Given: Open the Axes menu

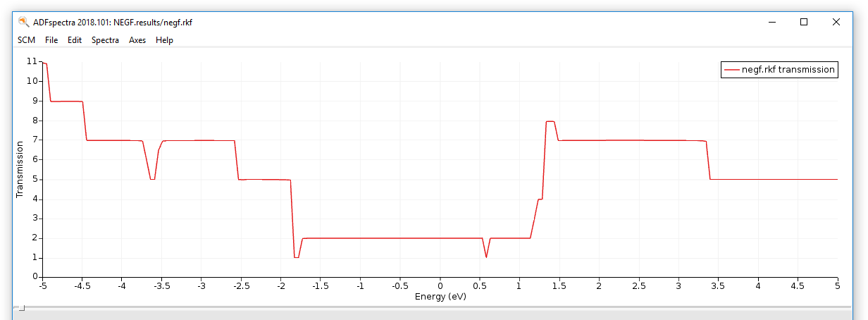Looking at the screenshot, I should [x=137, y=40].
